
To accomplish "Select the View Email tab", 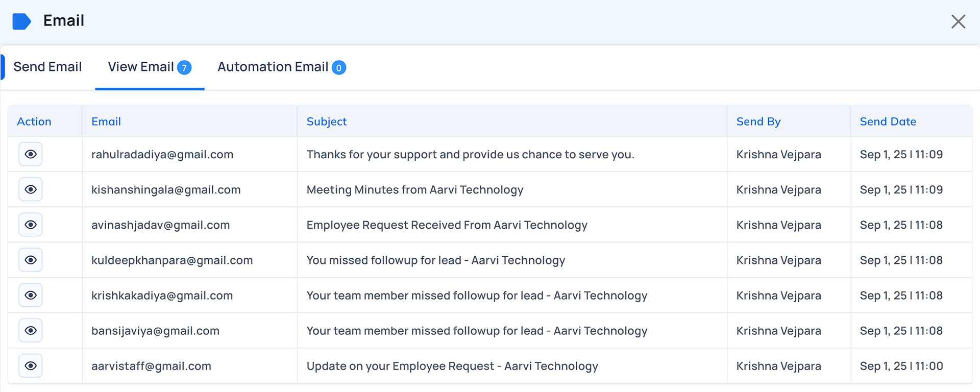I will (141, 67).
